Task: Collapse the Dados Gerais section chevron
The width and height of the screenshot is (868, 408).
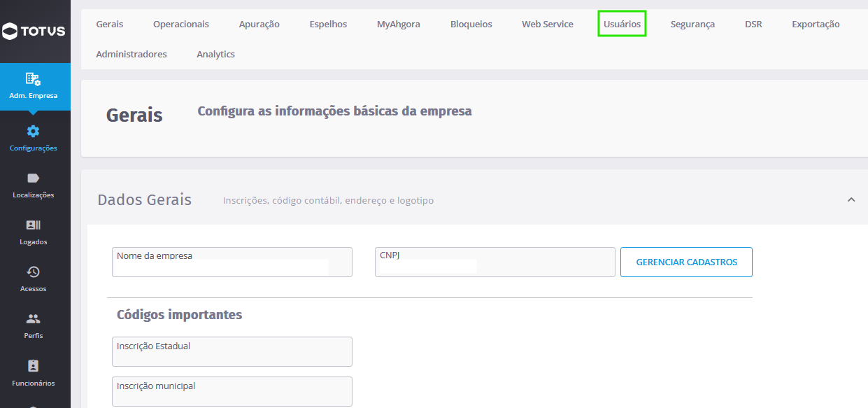Action: tap(851, 199)
